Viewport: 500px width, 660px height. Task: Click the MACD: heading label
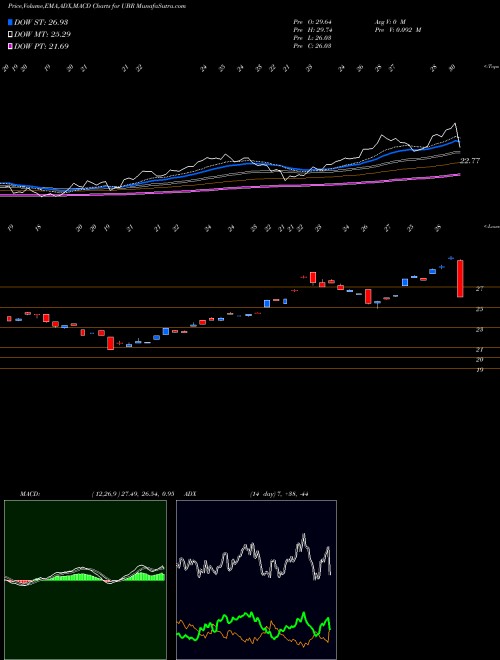(30, 494)
